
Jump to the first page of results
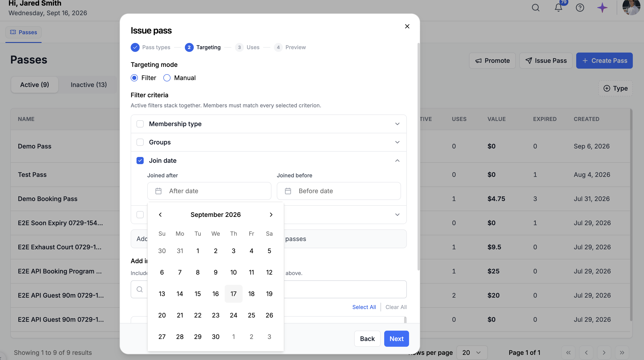568,352
